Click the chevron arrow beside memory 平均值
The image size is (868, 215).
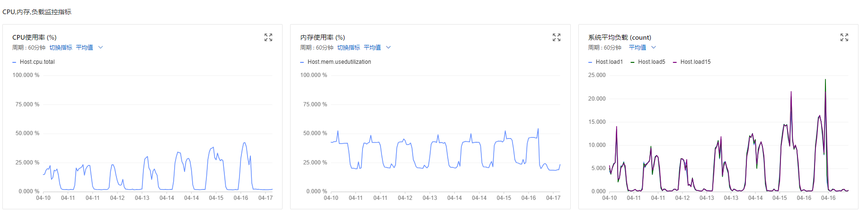(389, 48)
